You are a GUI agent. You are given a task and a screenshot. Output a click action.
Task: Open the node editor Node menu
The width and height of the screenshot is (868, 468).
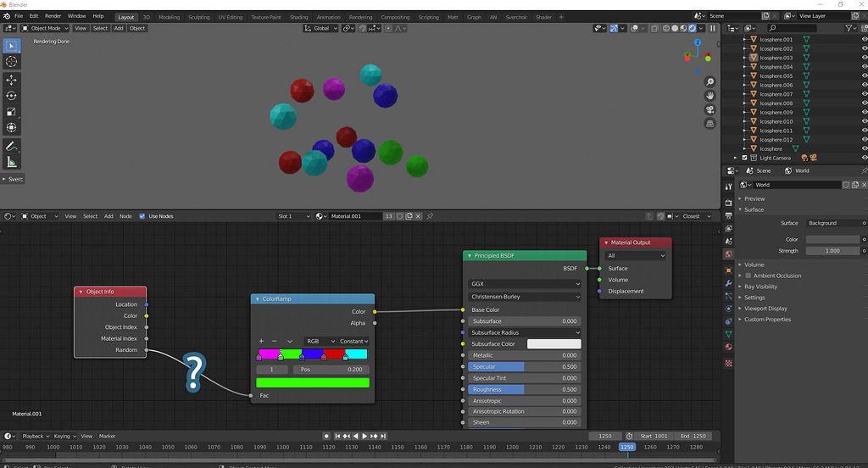(125, 216)
